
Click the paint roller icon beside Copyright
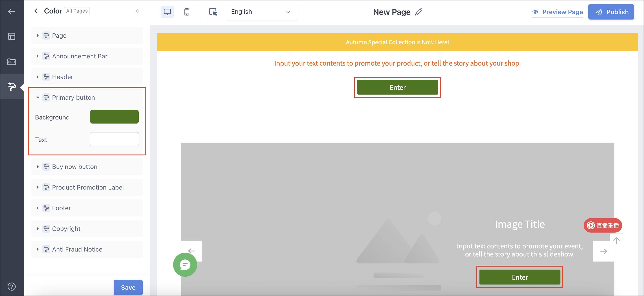pos(46,229)
